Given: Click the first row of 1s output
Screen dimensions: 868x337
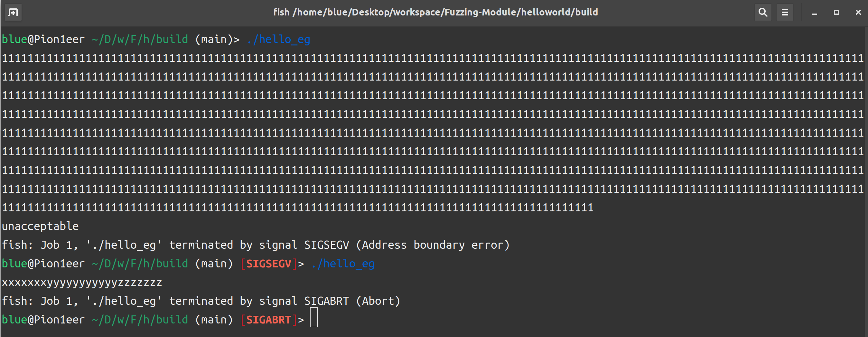Looking at the screenshot, I should point(433,58).
